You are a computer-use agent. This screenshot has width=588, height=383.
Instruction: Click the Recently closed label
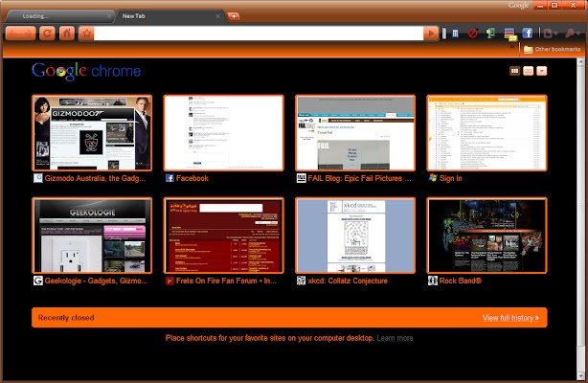coord(66,318)
